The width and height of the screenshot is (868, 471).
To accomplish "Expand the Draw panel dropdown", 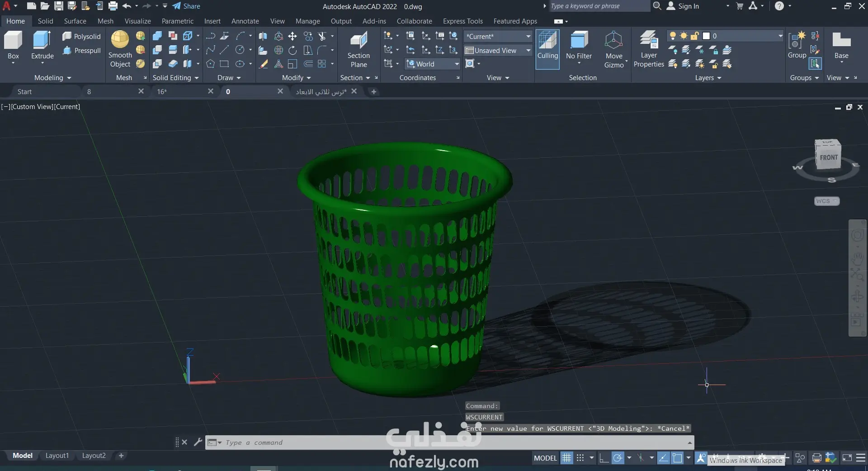I will coord(229,78).
